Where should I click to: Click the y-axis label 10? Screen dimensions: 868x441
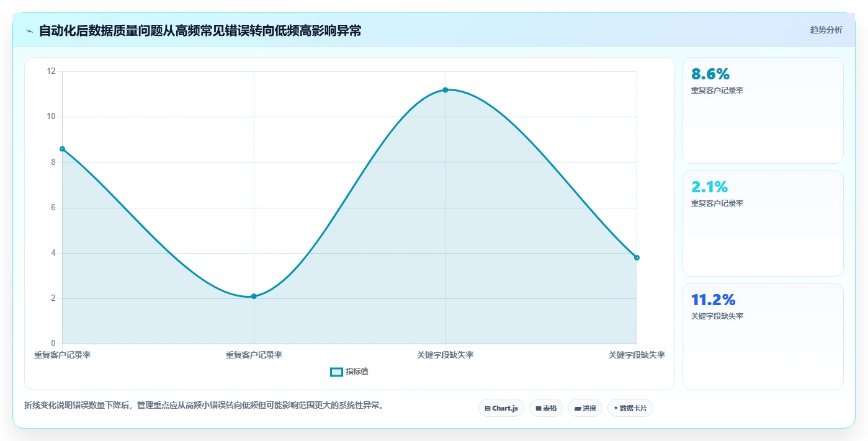tap(51, 117)
